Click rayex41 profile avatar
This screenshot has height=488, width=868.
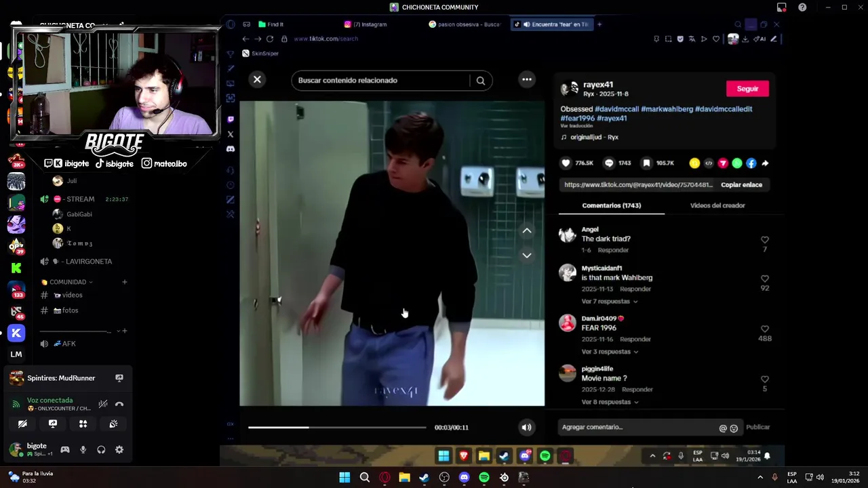(x=569, y=89)
